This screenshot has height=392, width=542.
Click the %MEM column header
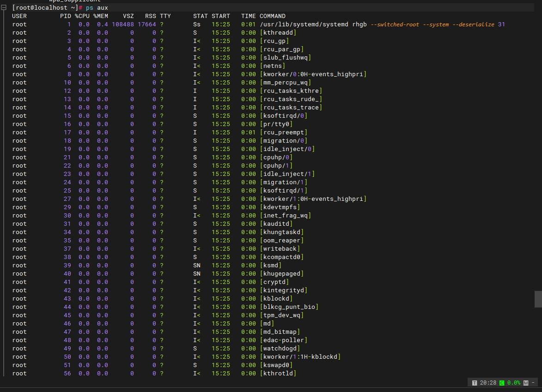[101, 16]
